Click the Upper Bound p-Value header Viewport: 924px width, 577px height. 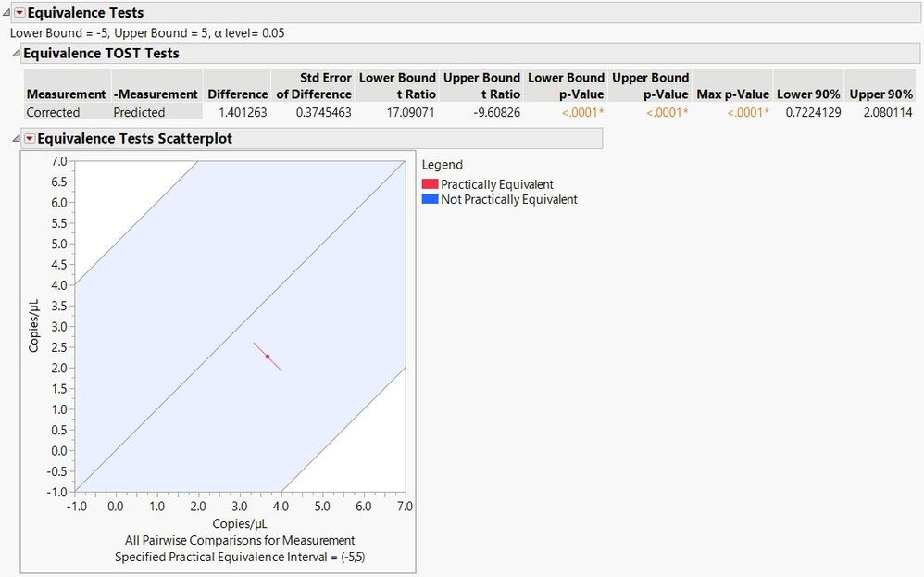650,86
